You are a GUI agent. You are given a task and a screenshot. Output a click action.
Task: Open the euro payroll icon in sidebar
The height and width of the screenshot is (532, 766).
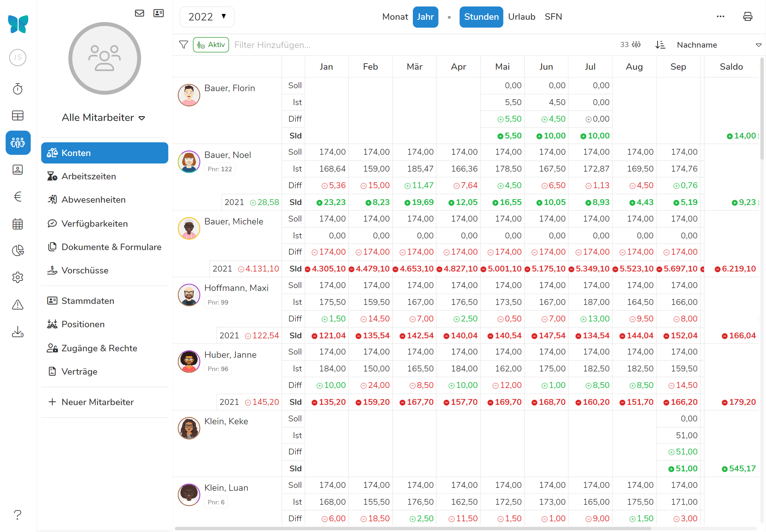[x=18, y=197]
